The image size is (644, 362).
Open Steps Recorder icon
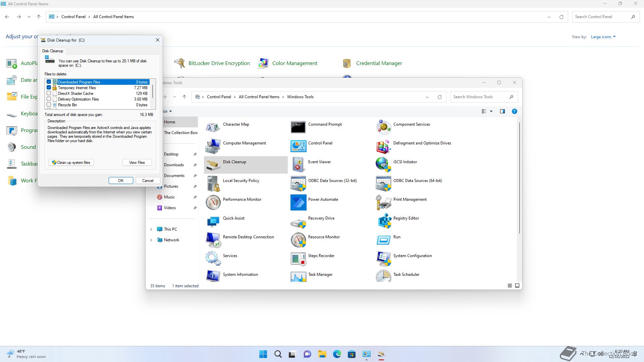(x=298, y=258)
